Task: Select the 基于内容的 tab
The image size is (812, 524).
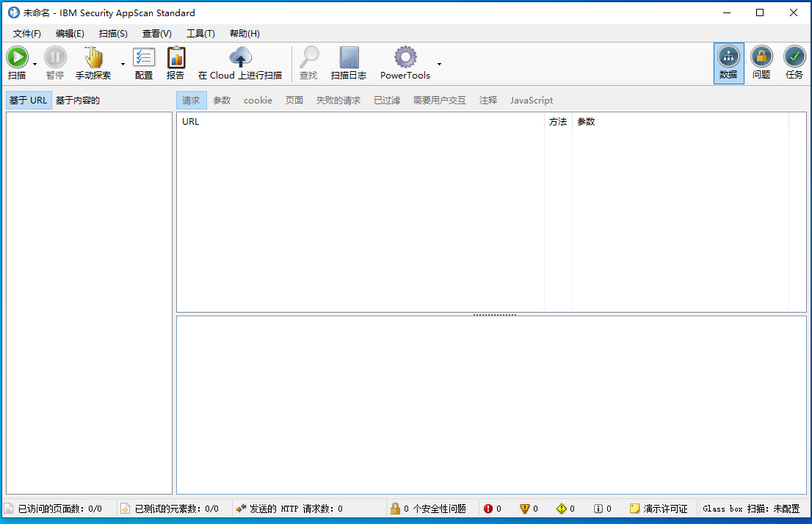Action: [x=78, y=101]
